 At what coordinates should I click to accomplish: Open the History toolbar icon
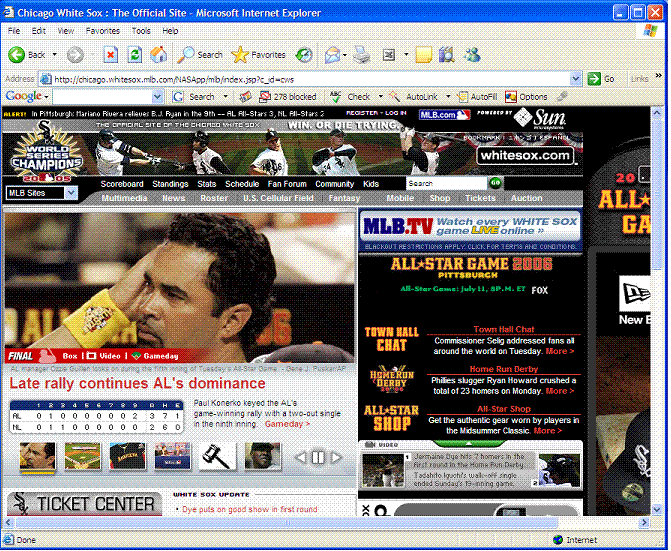pyautogui.click(x=303, y=55)
